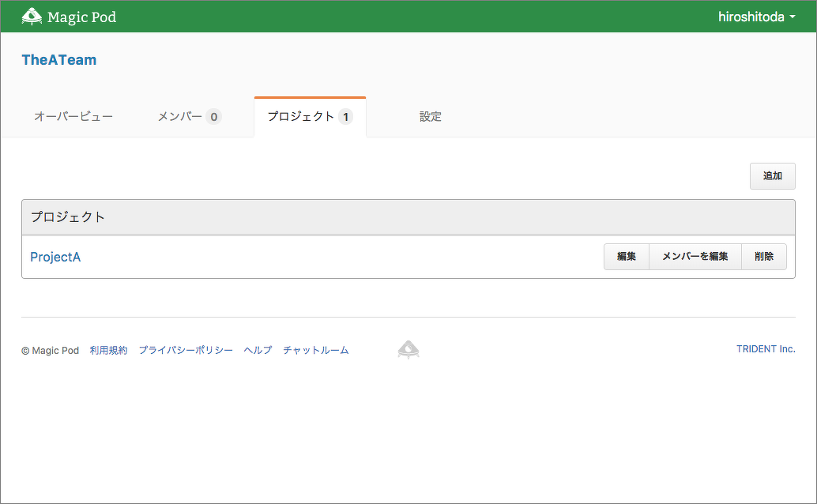Image resolution: width=817 pixels, height=504 pixels.
Task: Open the プライバシーポリシー footer link
Action: 186,350
